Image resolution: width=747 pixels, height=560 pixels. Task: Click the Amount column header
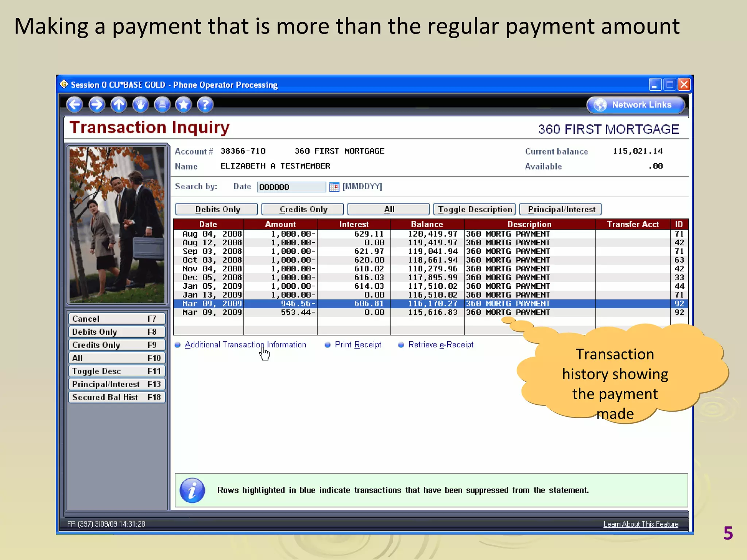coord(280,224)
